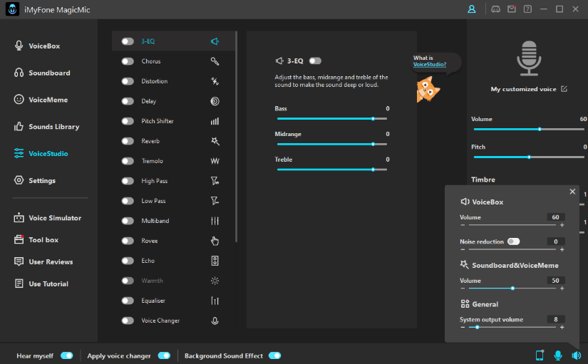Screen dimensions: 588x364
Task: Click the Tremolo wave icon
Action: (215, 161)
